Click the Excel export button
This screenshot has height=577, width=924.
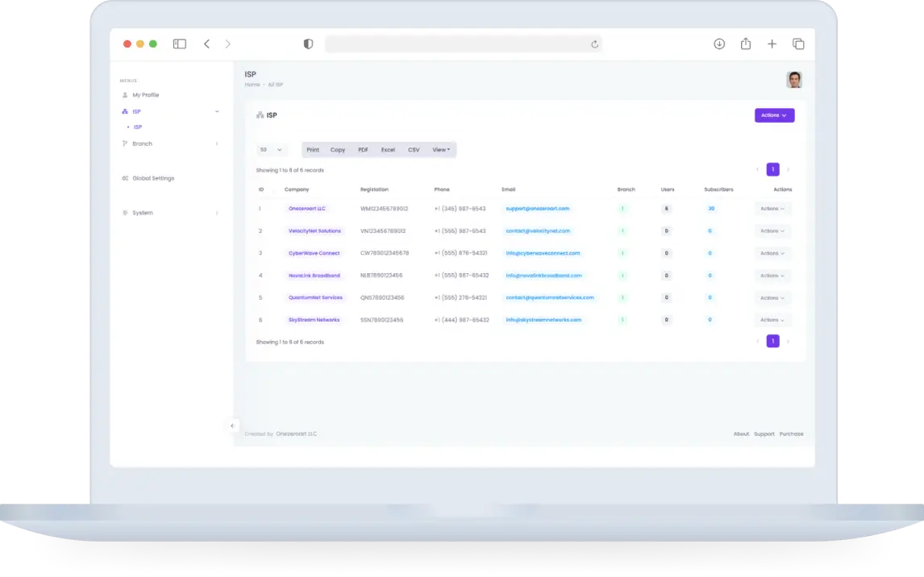click(x=388, y=150)
